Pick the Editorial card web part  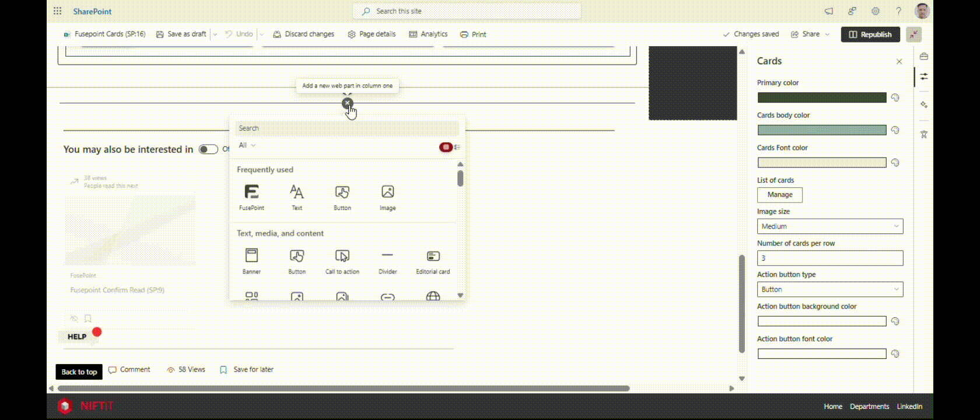point(433,256)
